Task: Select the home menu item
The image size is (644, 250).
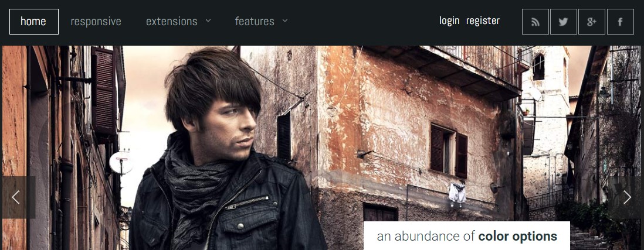Action: click(33, 22)
